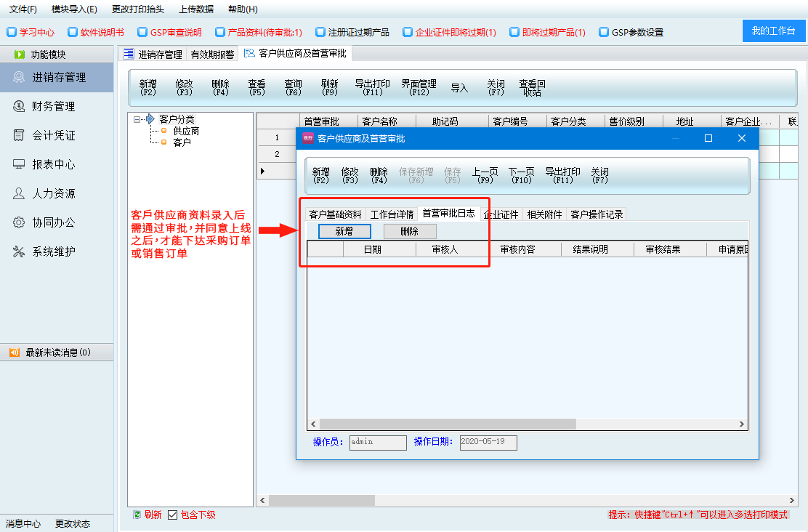
Task: Maximize the 客户供应商及首营审批 dialog
Action: point(708,138)
